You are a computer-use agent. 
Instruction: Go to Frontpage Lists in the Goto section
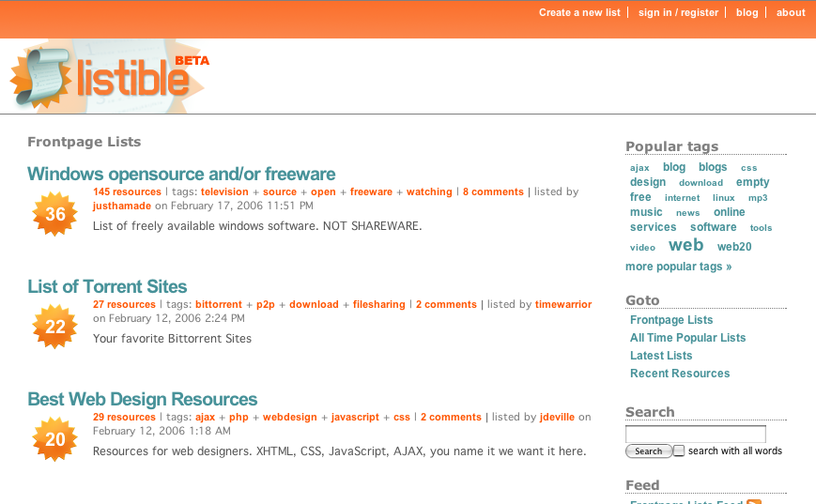pyautogui.click(x=671, y=320)
